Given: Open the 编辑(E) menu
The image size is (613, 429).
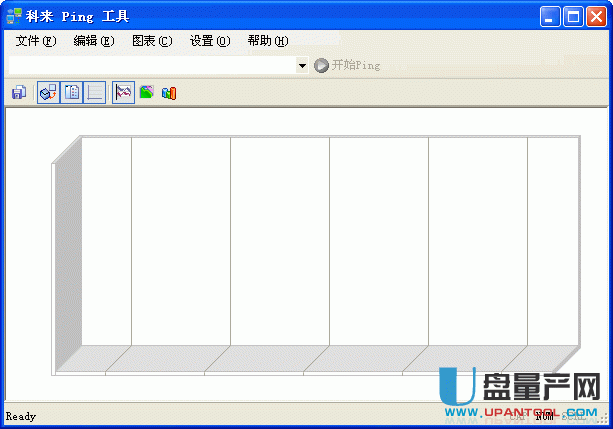Looking at the screenshot, I should coord(94,41).
